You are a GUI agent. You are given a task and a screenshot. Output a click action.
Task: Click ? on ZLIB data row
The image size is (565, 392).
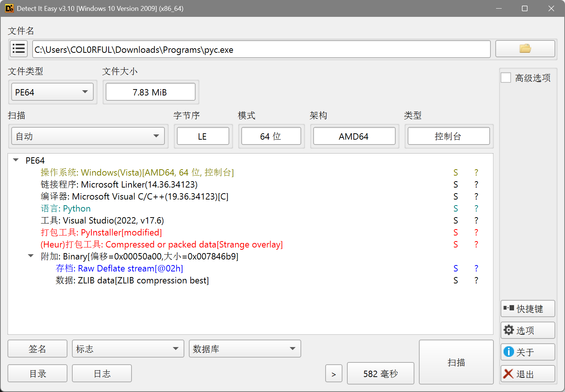click(x=476, y=280)
